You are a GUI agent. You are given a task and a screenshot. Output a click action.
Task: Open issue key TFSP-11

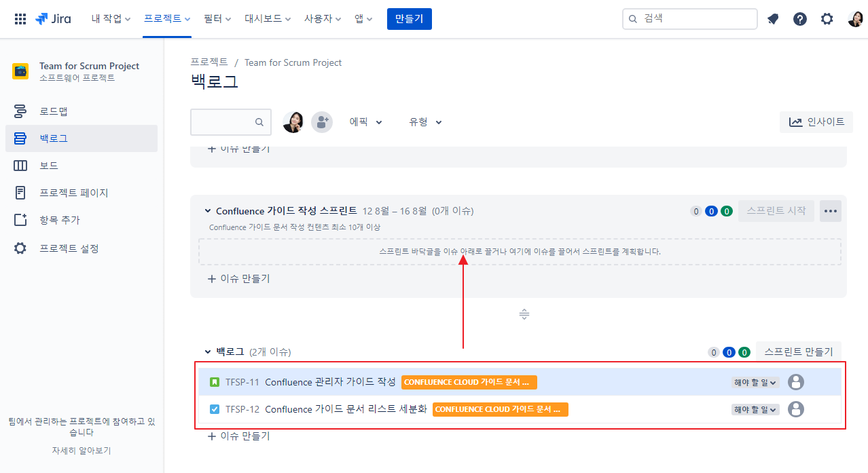pyautogui.click(x=242, y=382)
